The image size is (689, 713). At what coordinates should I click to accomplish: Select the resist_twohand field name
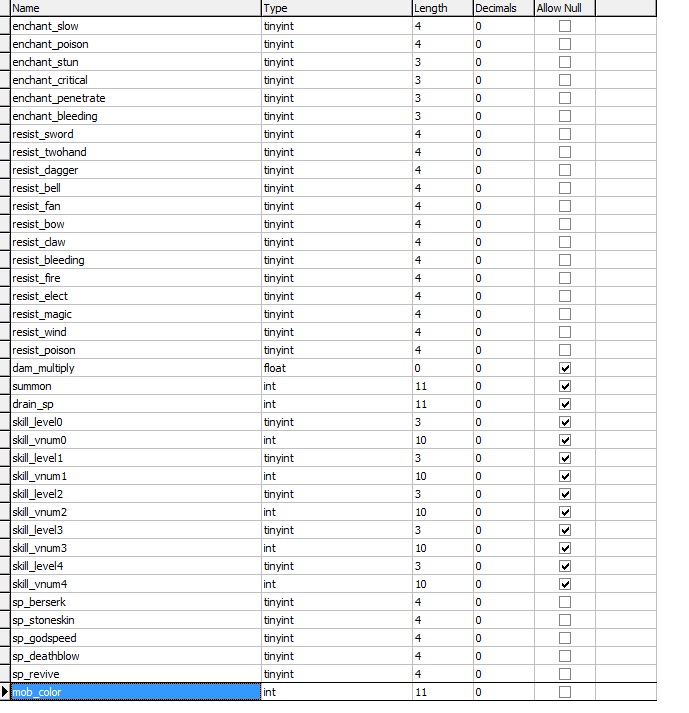[x=136, y=152]
